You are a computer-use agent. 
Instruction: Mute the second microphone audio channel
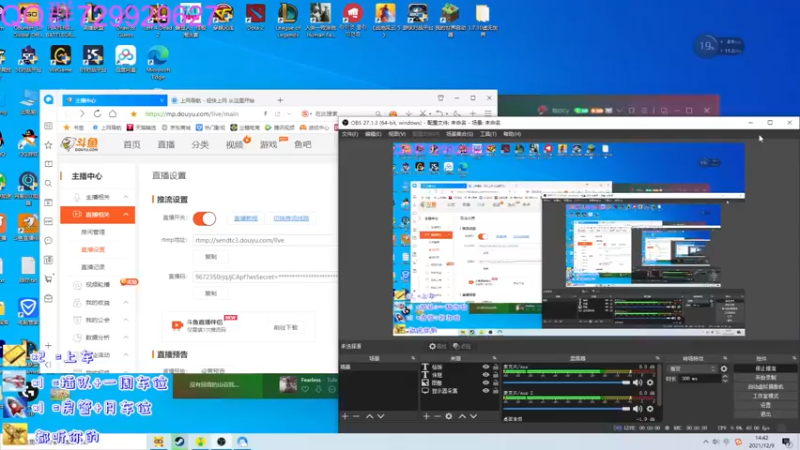point(638,409)
